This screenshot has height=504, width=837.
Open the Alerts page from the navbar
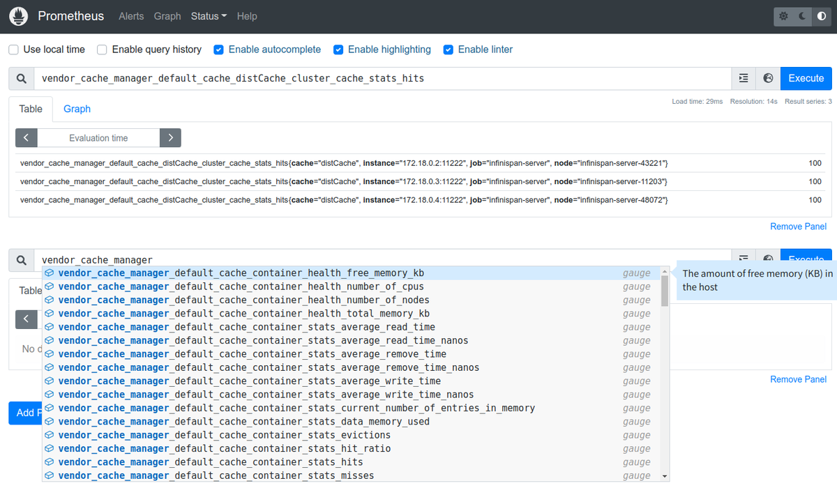click(x=131, y=16)
